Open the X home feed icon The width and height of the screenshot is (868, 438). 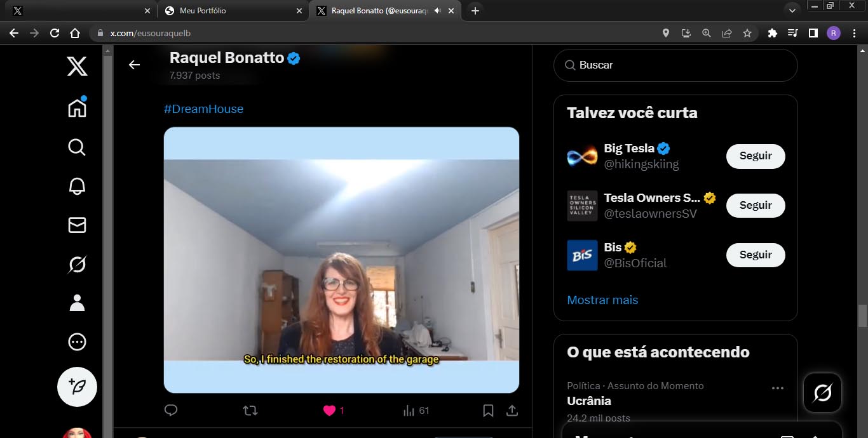click(77, 108)
